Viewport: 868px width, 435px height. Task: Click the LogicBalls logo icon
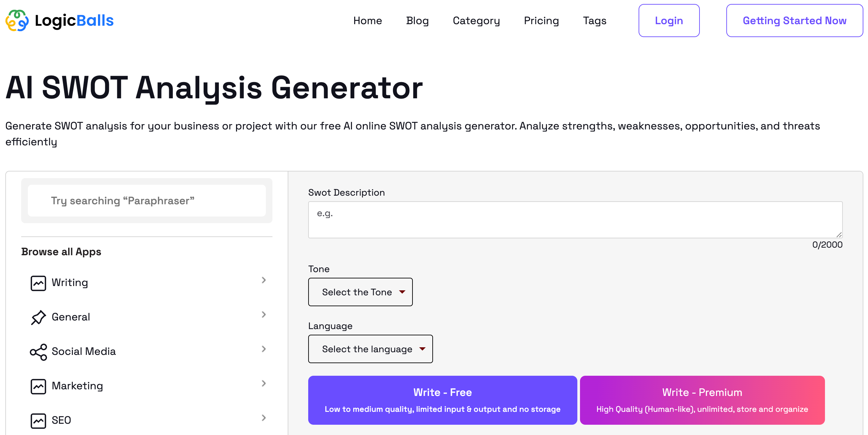tap(17, 21)
